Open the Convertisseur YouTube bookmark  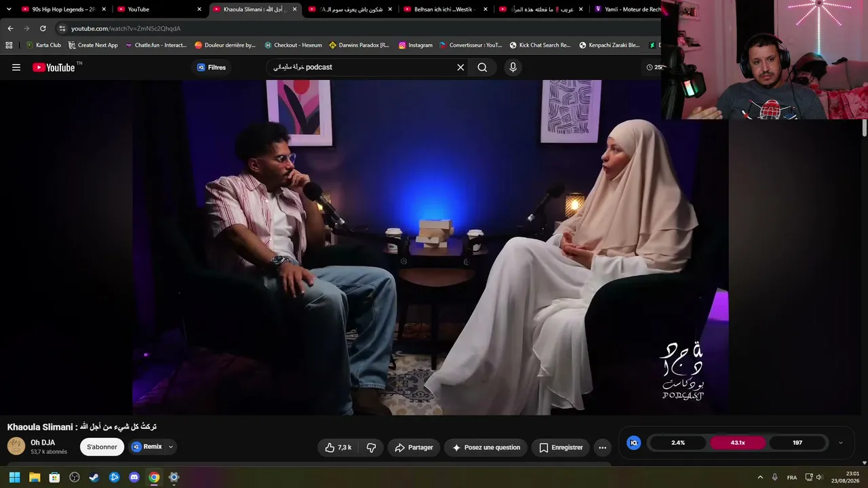[x=471, y=45]
